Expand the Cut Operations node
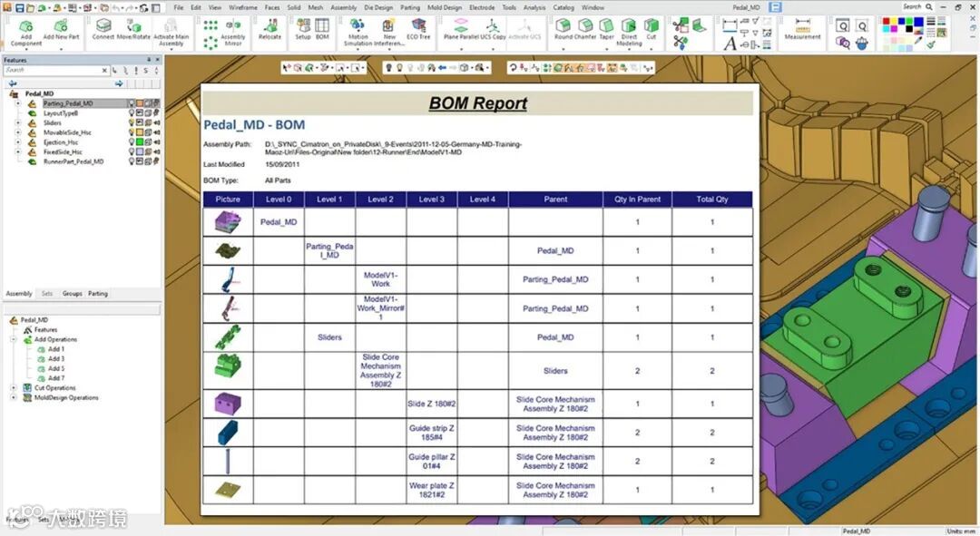Viewport: 980px width, 536px height. click(x=13, y=388)
